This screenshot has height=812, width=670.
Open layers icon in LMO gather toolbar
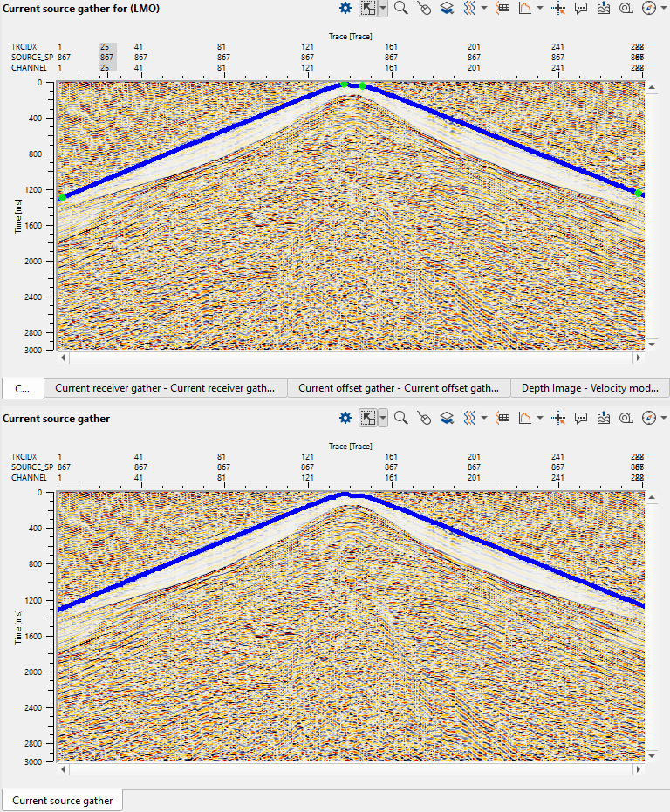(447, 9)
